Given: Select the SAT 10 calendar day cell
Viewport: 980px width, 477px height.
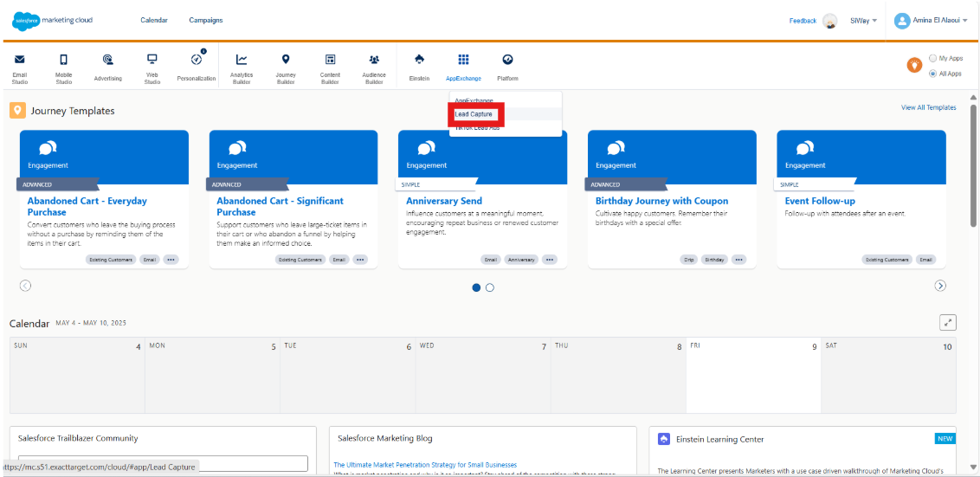Looking at the screenshot, I should (x=888, y=376).
